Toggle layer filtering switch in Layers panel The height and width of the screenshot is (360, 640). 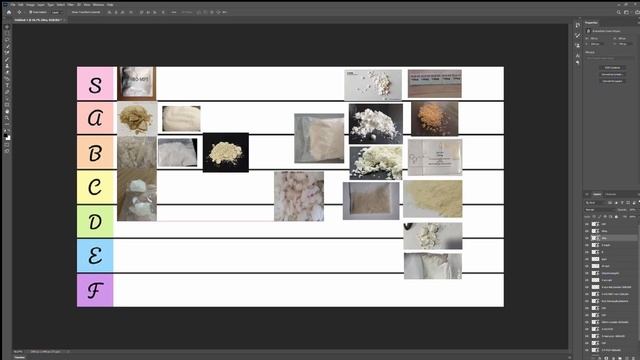tap(639, 203)
